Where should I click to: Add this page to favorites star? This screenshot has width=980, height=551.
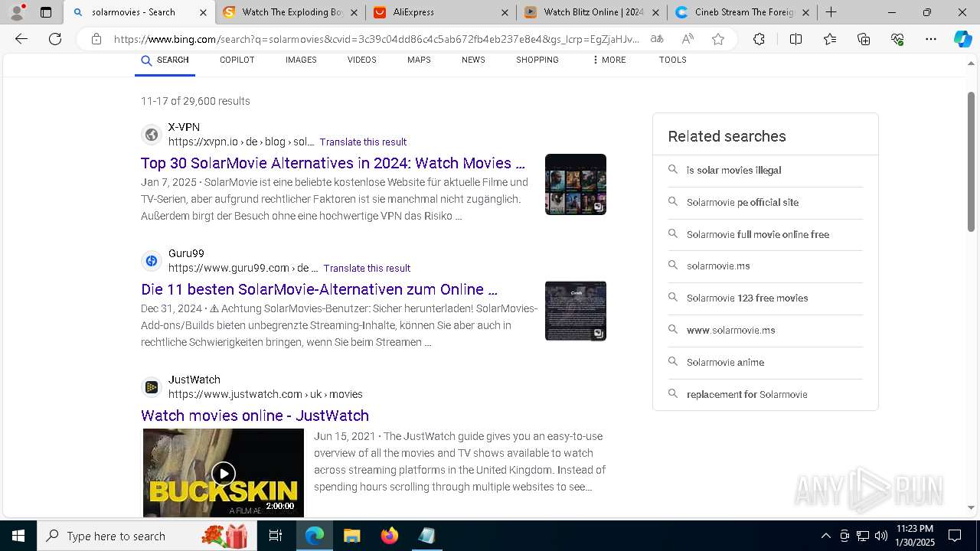(x=718, y=39)
